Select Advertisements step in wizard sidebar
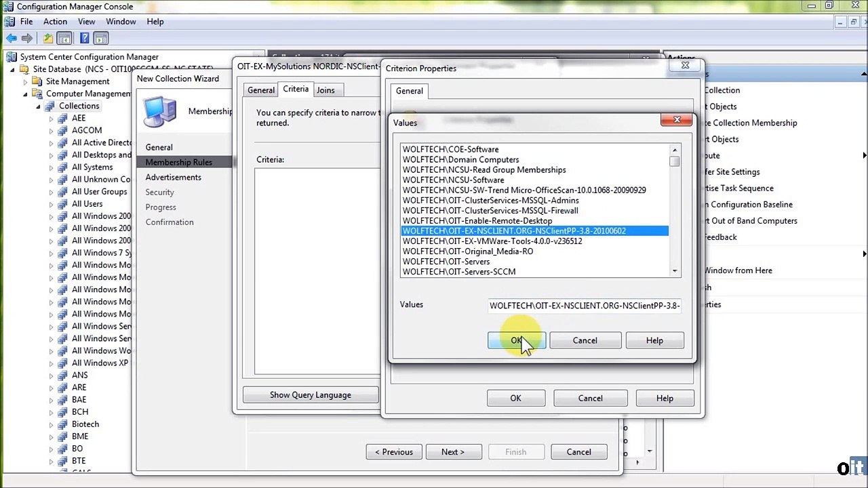The image size is (868, 488). pos(173,177)
